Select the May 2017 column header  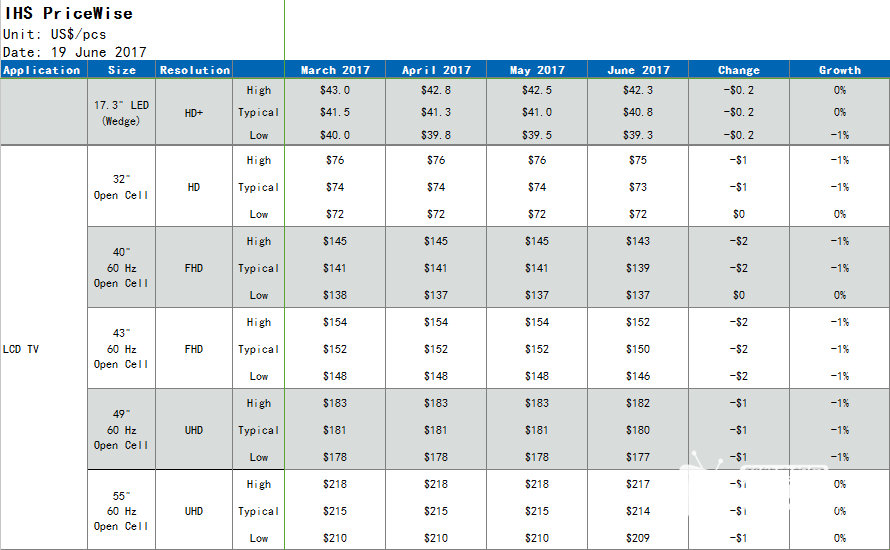pos(537,70)
